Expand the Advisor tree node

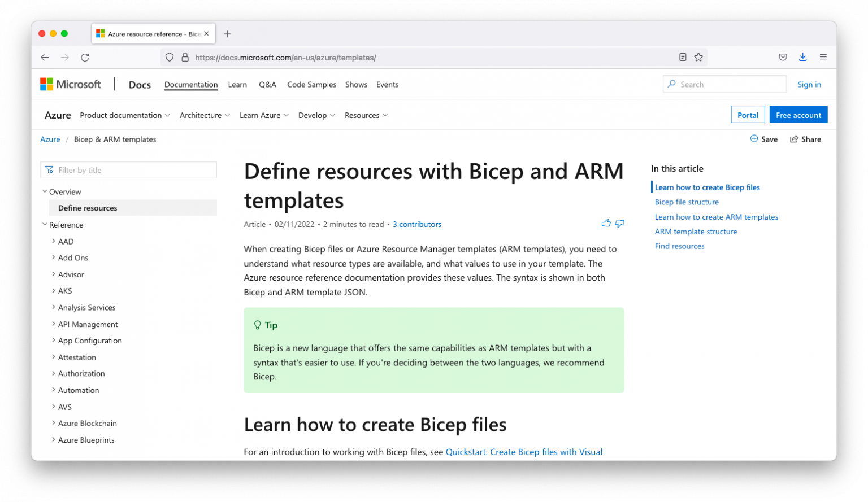click(54, 274)
